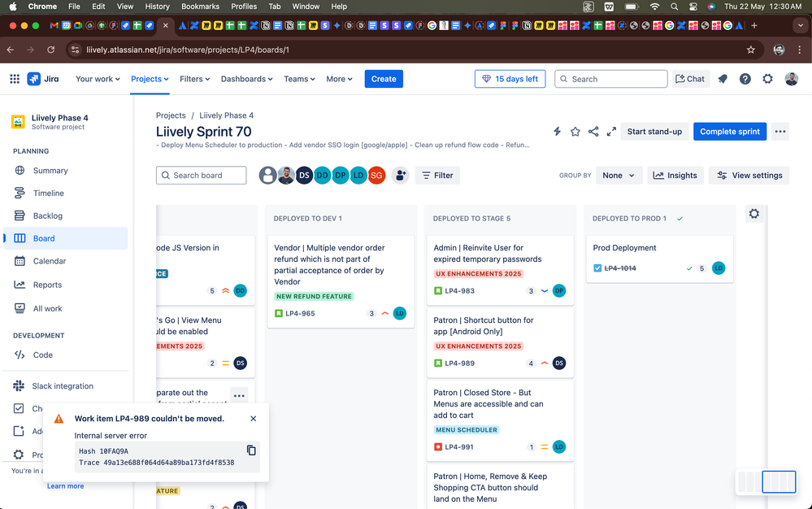Open View settings
Screen dimensions: 812x509
(749, 176)
